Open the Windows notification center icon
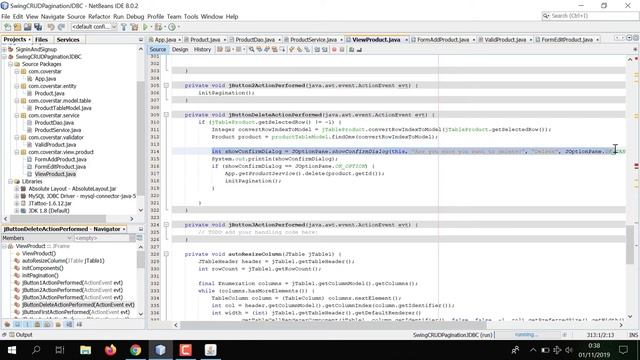640x360 pixels. pyautogui.click(x=623, y=350)
